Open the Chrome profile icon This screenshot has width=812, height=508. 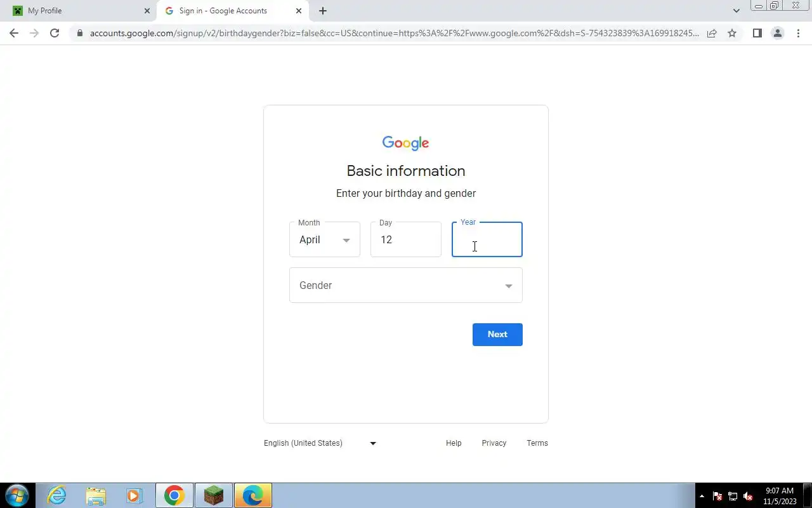point(777,33)
